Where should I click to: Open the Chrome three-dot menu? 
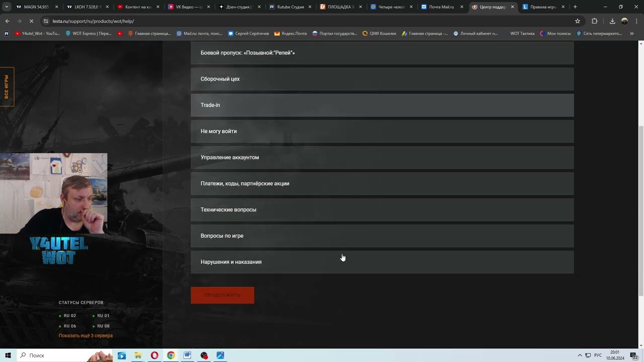tap(636, 21)
